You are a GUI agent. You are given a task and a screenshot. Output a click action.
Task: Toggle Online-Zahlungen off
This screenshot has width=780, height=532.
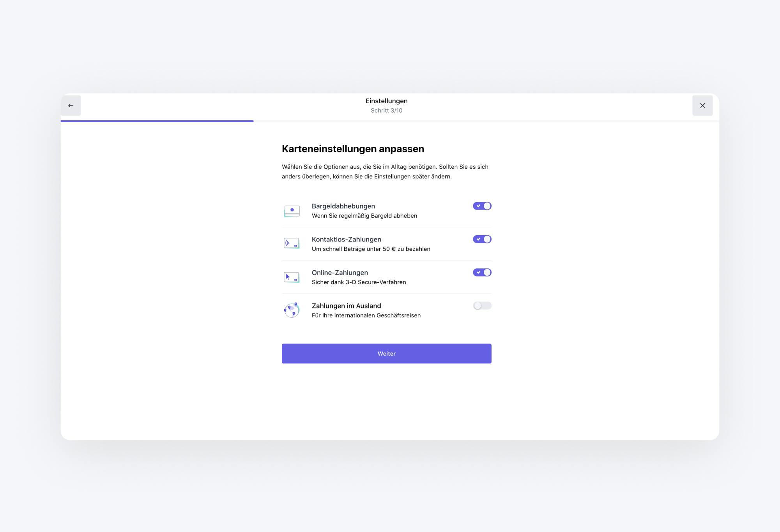[482, 272]
